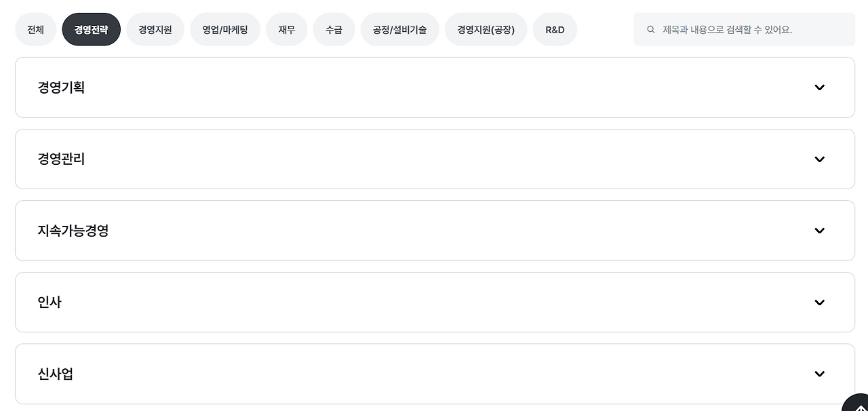
Task: Click the chevron icon on 신사업 row
Action: (819, 374)
